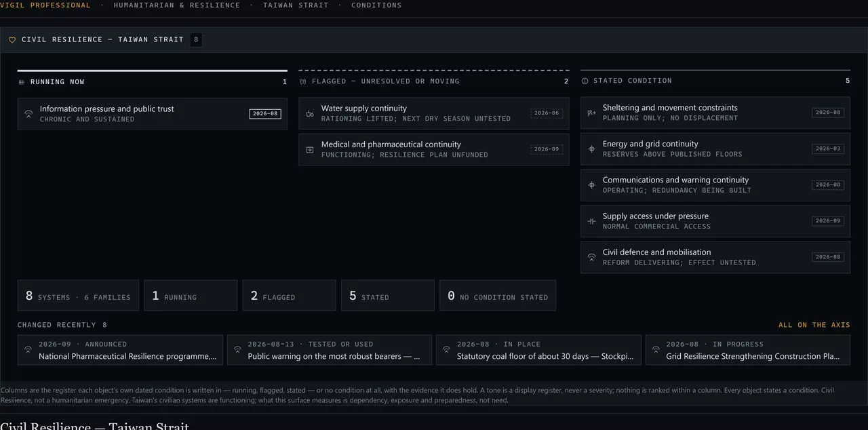Open the Water supply continuity title
Image resolution: width=868 pixels, height=430 pixels.
[x=364, y=108]
